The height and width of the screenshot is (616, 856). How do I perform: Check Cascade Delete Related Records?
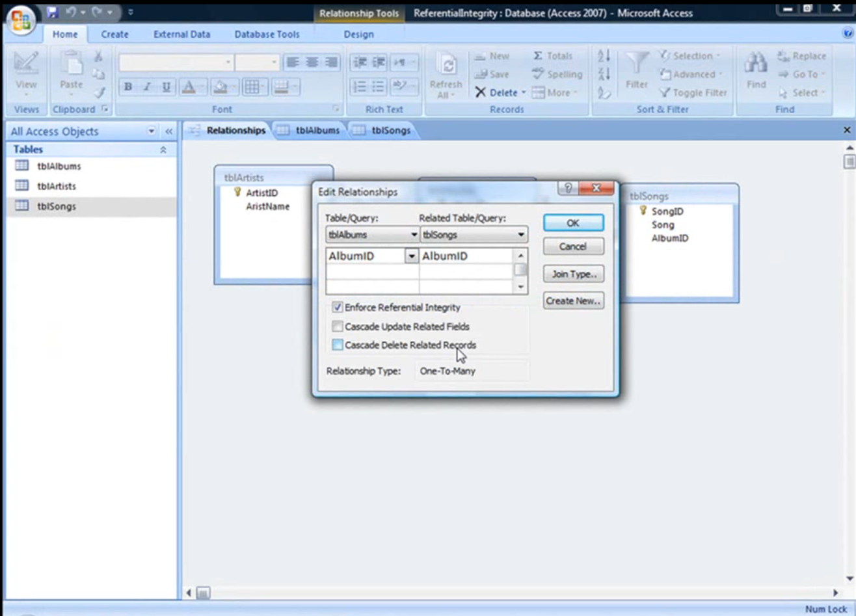tap(338, 345)
